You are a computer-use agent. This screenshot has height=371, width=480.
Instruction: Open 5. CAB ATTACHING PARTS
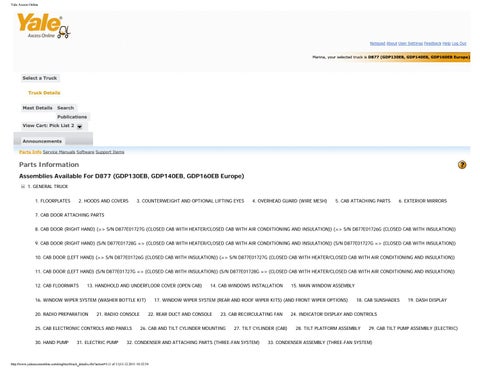363,201
